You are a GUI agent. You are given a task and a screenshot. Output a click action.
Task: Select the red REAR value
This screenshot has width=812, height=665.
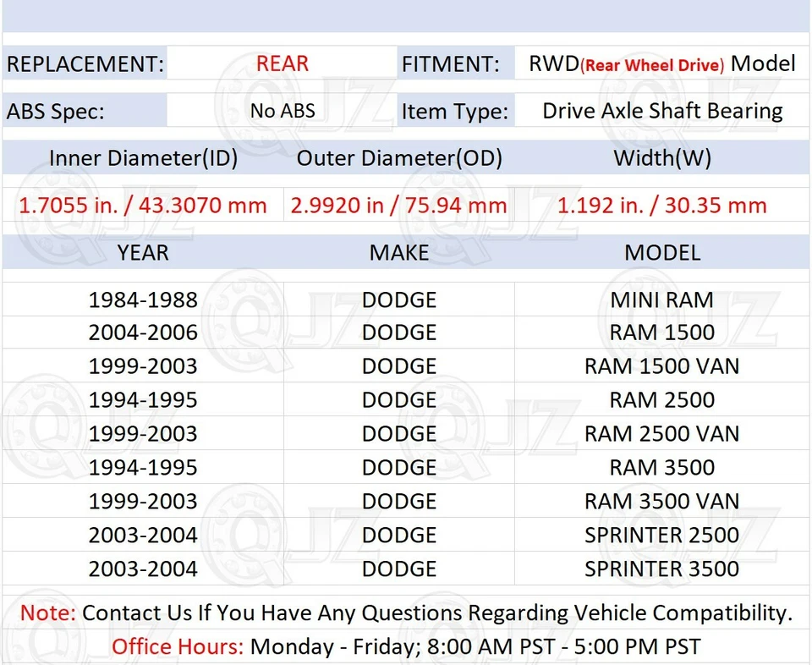283,63
